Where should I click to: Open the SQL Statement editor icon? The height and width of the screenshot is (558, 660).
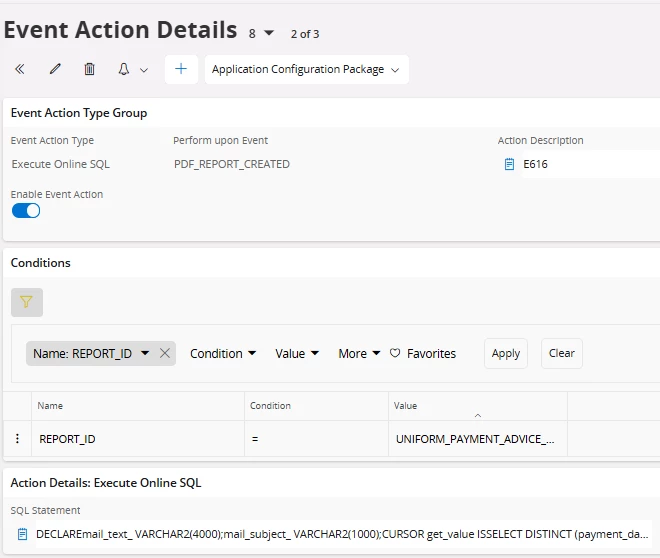(x=22, y=535)
